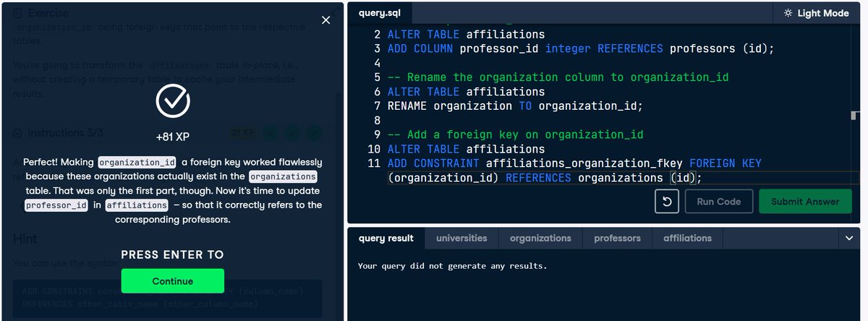Click line 3 ADD COLUMN professor_id code
The height and width of the screenshot is (321, 868).
[581, 48]
